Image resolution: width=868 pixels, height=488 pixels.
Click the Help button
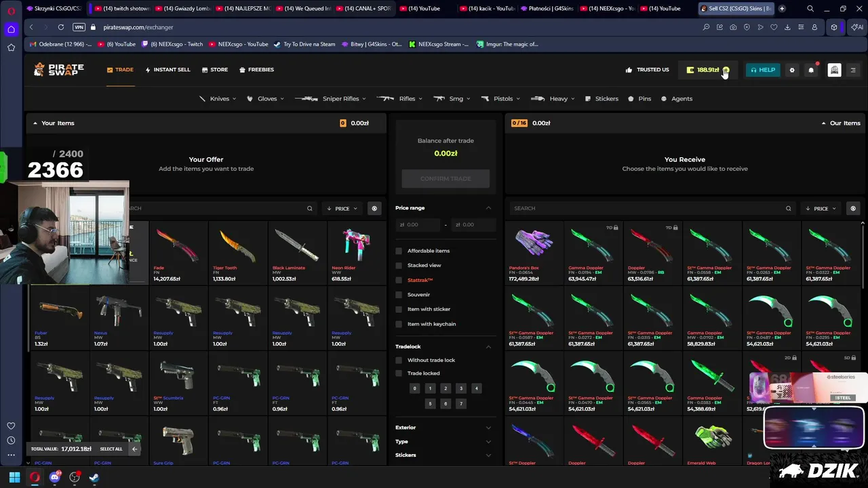pos(763,70)
